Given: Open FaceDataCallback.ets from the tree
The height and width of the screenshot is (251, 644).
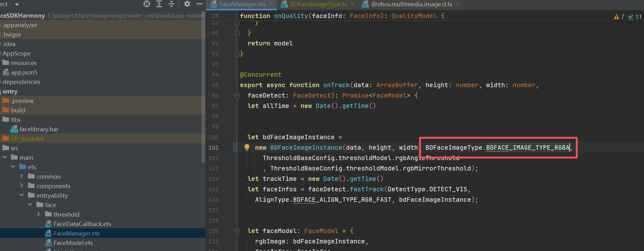Looking at the screenshot, I should [x=82, y=224].
